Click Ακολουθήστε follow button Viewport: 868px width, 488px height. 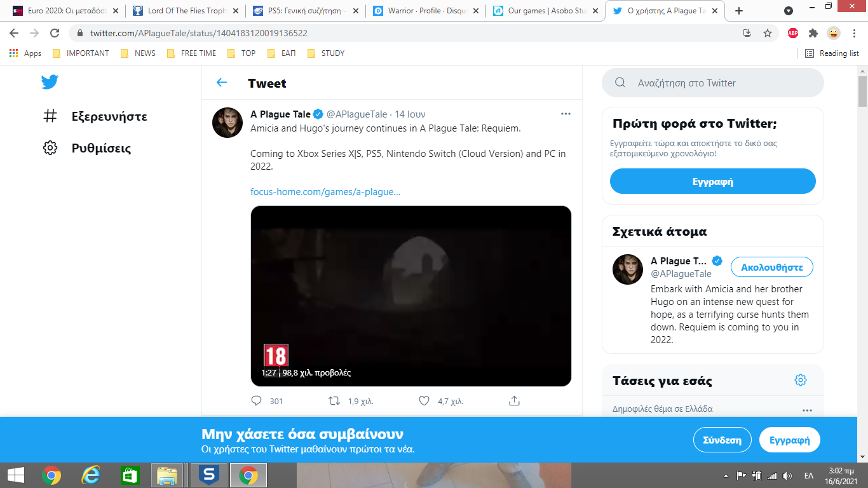(x=772, y=267)
